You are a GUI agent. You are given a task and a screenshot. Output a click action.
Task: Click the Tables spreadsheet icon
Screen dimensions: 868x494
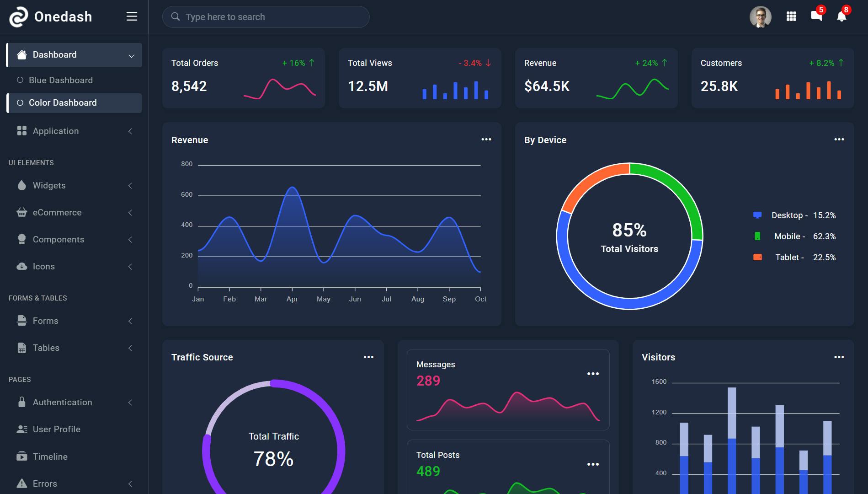[21, 348]
